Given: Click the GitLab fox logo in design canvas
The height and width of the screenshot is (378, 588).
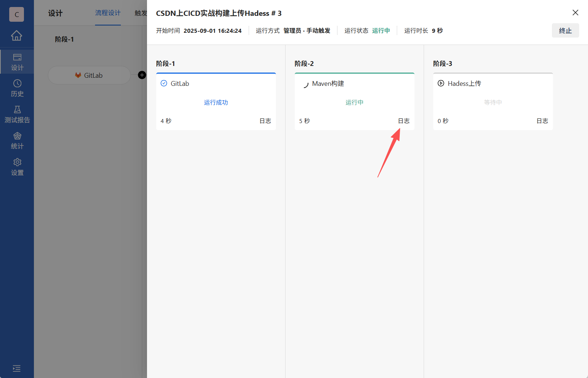Looking at the screenshot, I should click(x=78, y=75).
